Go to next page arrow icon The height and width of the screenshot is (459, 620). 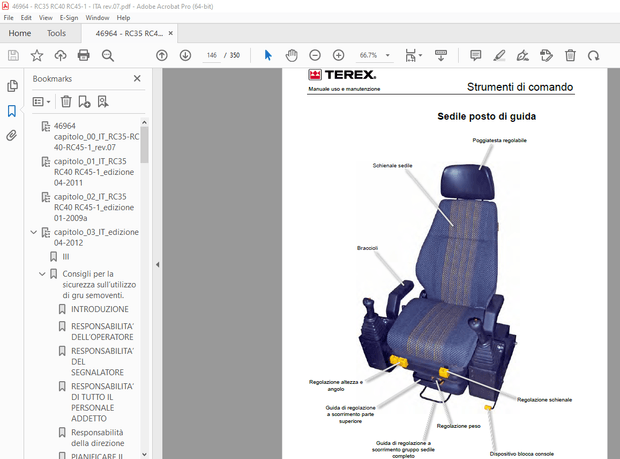click(185, 55)
